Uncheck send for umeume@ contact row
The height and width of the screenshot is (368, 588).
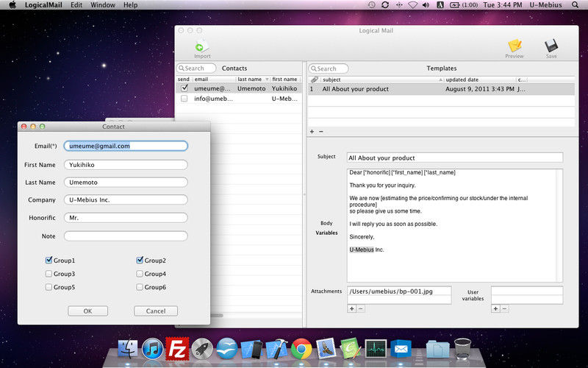pos(184,88)
